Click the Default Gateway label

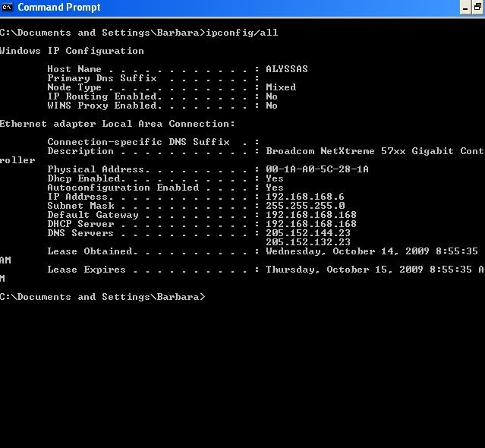[93, 215]
